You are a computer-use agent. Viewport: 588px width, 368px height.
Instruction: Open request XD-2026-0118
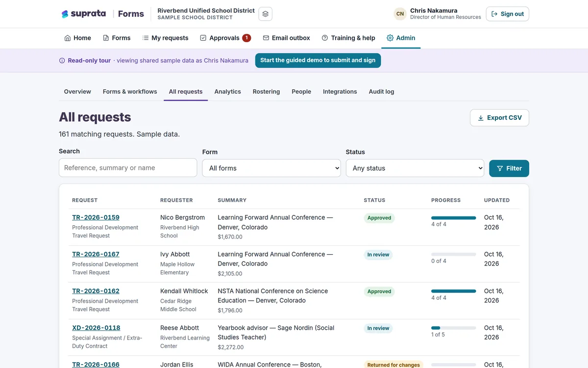tap(96, 328)
